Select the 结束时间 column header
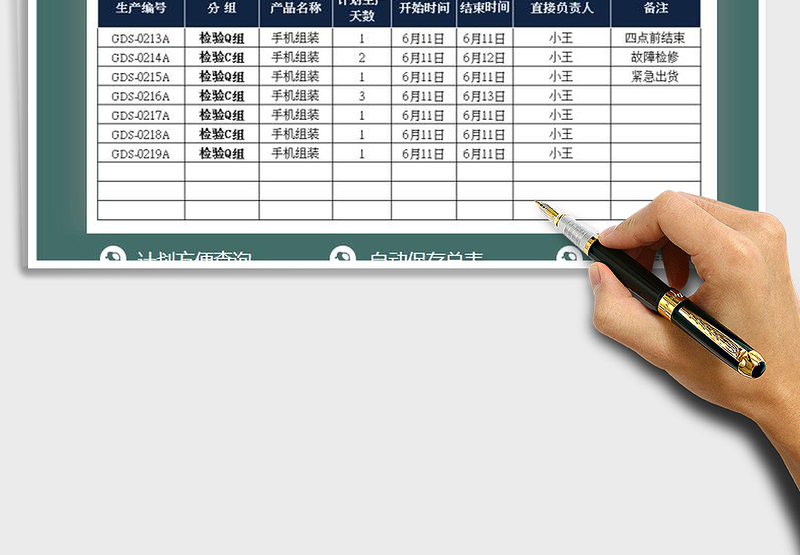Screen dimensions: 800x555 coord(485,9)
